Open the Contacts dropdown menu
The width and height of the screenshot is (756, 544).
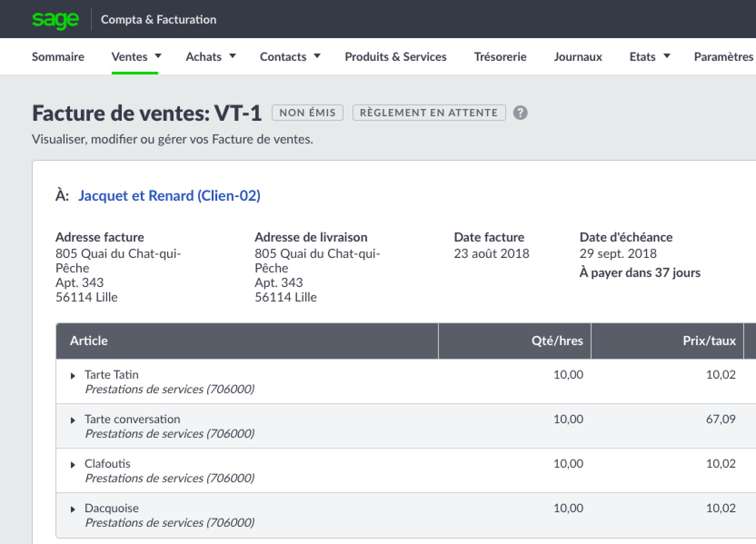tap(289, 57)
